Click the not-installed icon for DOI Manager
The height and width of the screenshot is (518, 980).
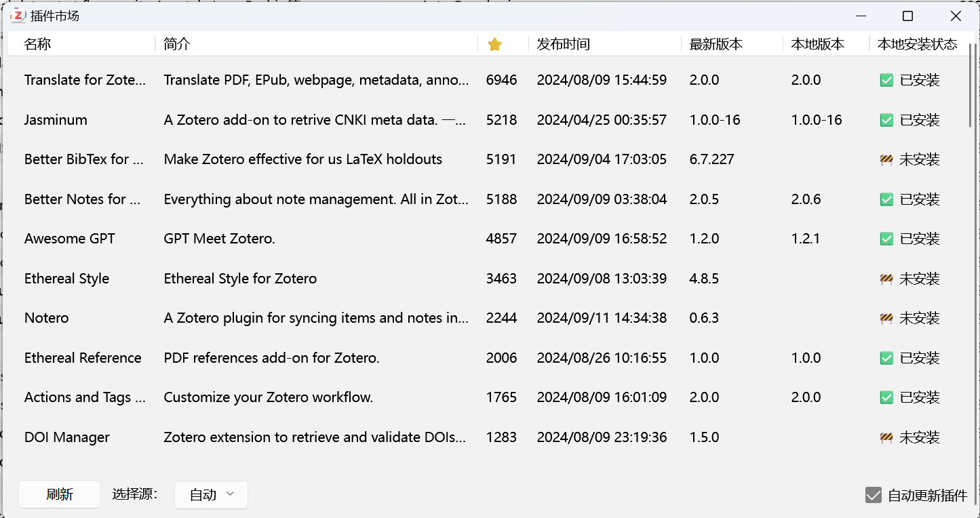coord(886,437)
